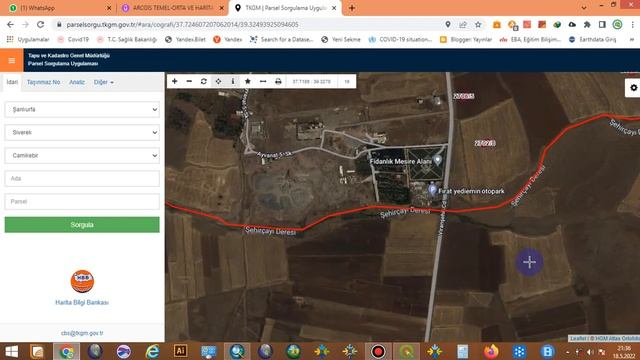Expand the Diğer dropdown menu

(104, 82)
